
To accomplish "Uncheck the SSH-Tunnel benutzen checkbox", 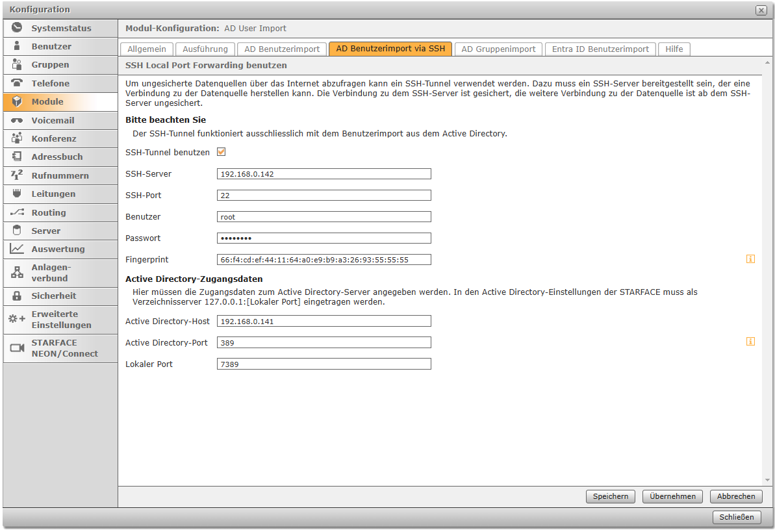I will tap(221, 152).
